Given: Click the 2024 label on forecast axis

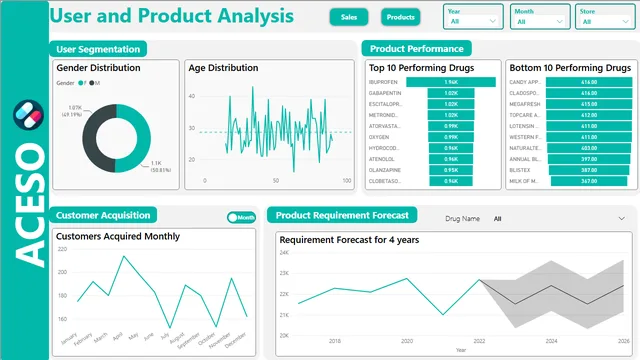Looking at the screenshot, I should click(x=551, y=341).
